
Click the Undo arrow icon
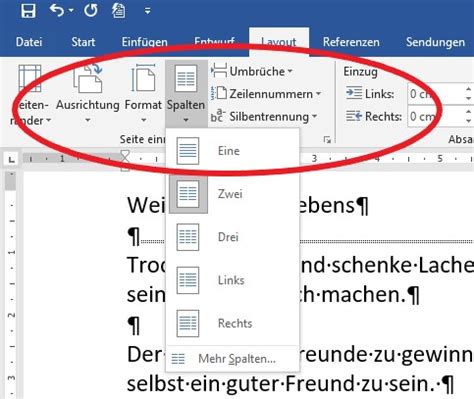pyautogui.click(x=57, y=10)
